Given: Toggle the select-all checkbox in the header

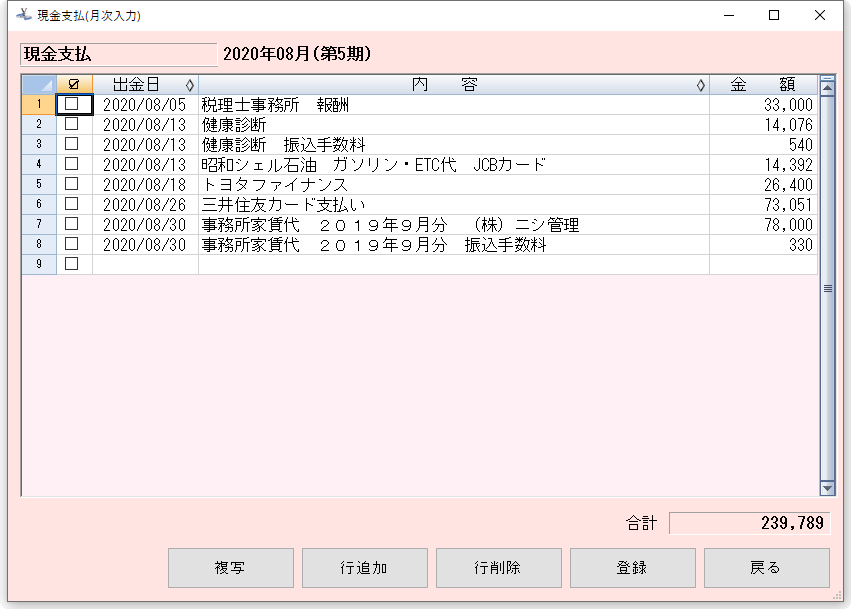Looking at the screenshot, I should (x=74, y=84).
